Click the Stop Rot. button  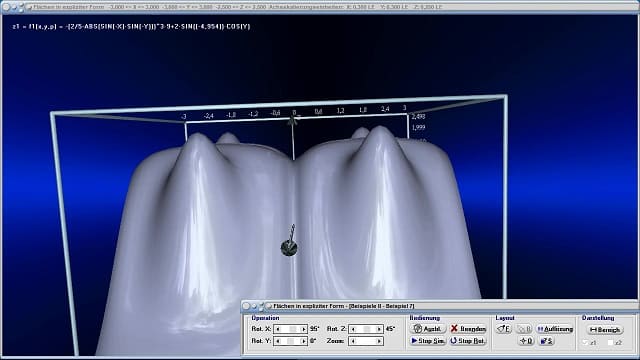click(x=468, y=341)
